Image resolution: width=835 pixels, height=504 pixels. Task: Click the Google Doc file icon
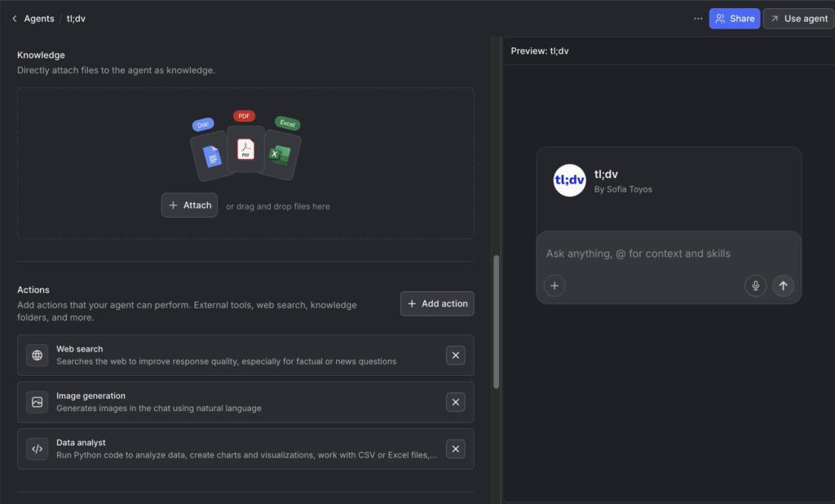tap(212, 157)
